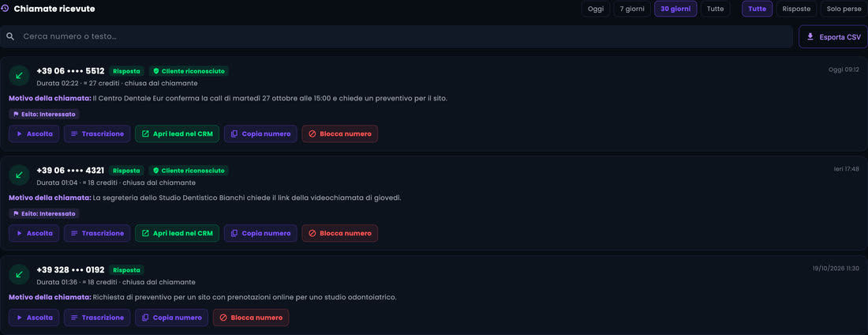Play the recording with Ascolta for call 4321
The height and width of the screenshot is (335, 868).
click(34, 234)
